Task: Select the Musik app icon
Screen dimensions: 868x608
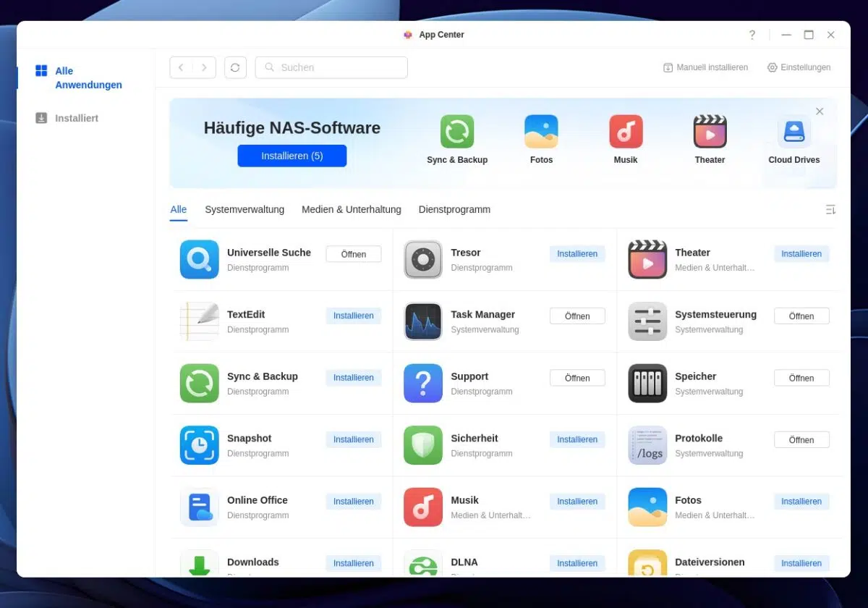Action: coord(422,507)
